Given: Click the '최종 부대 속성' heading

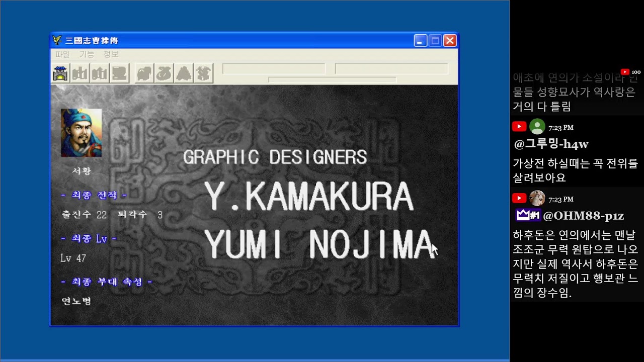Looking at the screenshot, I should (107, 282).
